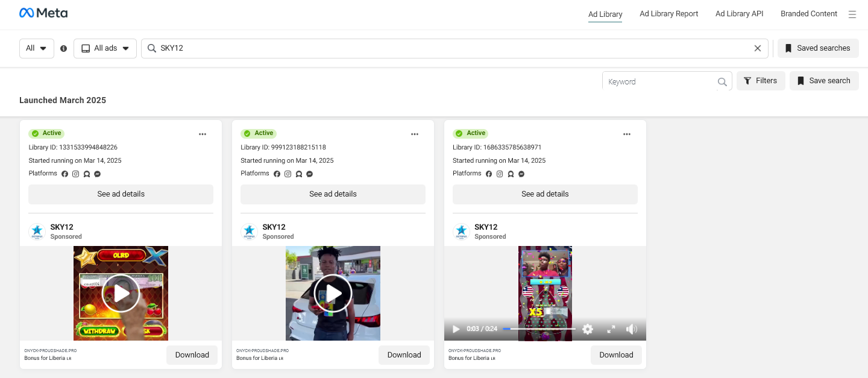The width and height of the screenshot is (868, 378).
Task: Click Instagram platform icon on ad 999123188215118
Action: pyautogui.click(x=288, y=174)
